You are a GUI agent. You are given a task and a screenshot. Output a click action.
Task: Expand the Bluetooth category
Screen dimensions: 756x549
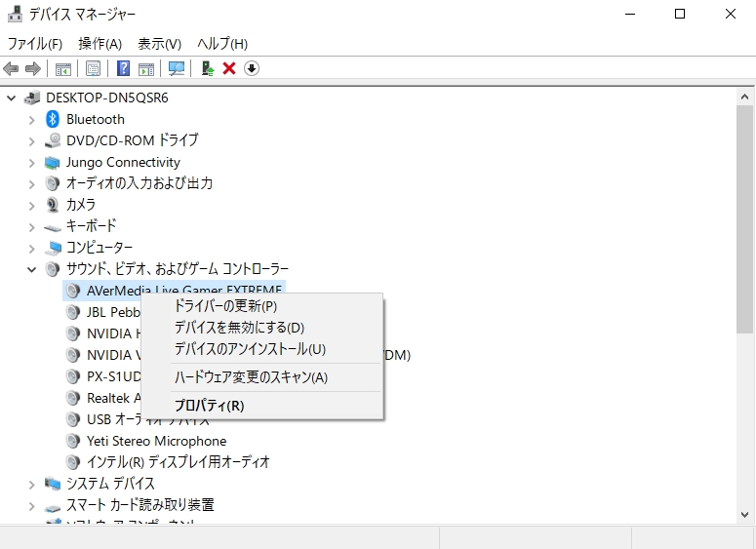(x=32, y=120)
